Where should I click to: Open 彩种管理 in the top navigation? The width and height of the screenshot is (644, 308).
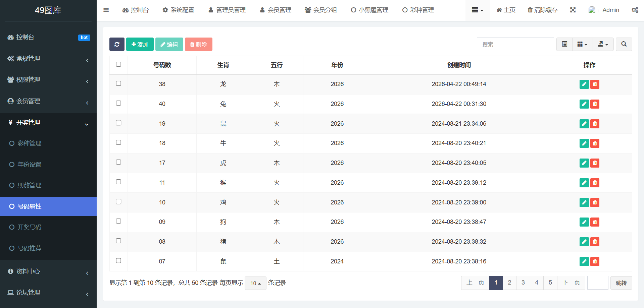coord(418,10)
